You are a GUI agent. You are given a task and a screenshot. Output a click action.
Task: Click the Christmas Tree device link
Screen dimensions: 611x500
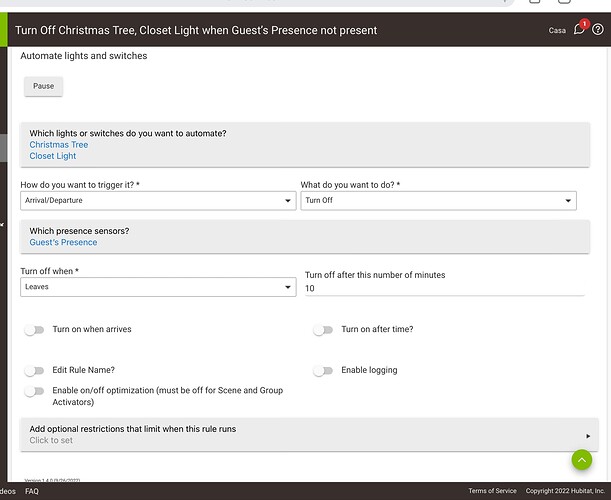click(x=59, y=145)
